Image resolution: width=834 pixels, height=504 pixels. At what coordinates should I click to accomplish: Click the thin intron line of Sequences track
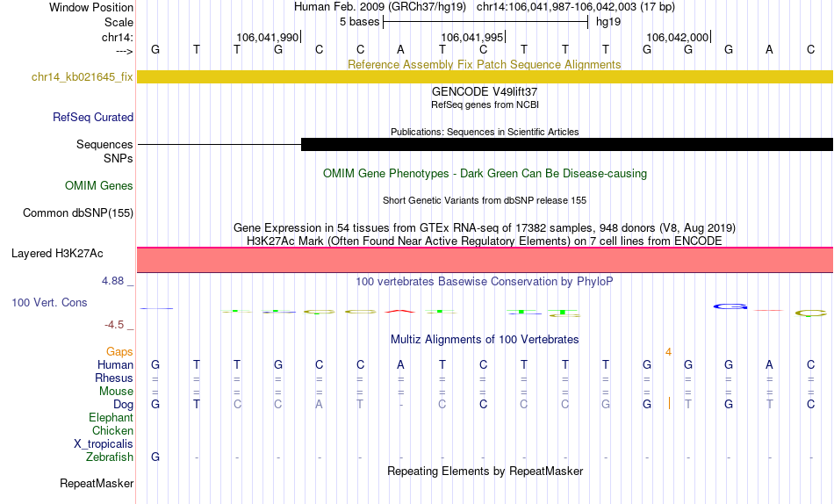point(219,144)
